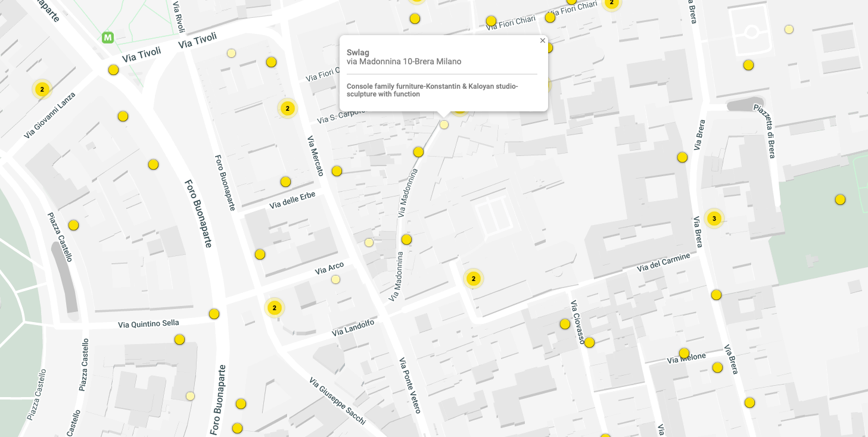
Task: Select yellow marker at end of Via Mercato label
Action: pos(337,171)
